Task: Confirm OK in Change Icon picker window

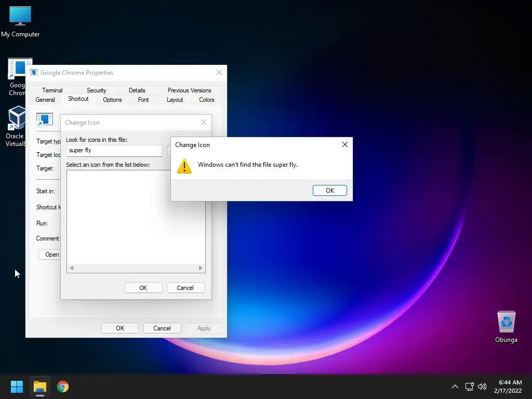Action: click(x=143, y=288)
